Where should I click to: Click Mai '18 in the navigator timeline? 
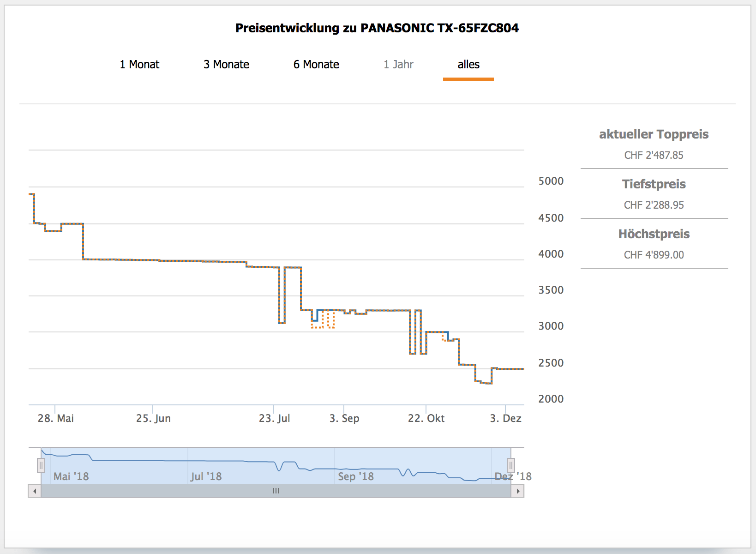[71, 476]
